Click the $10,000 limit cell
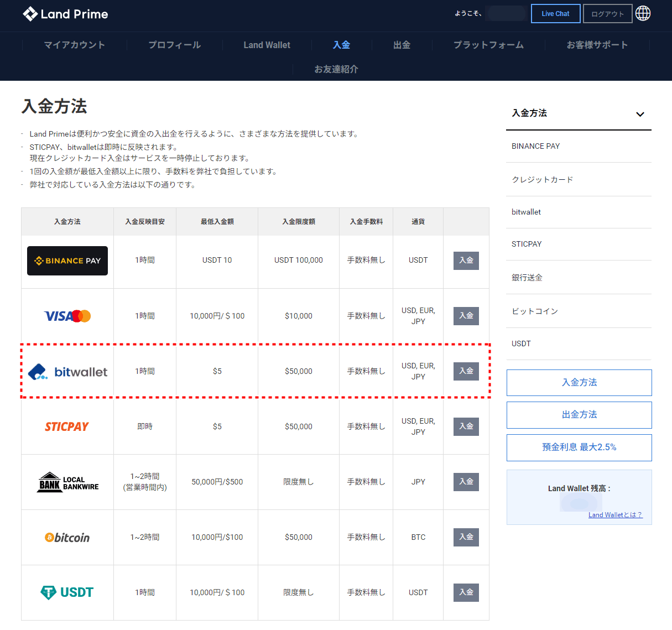This screenshot has width=672, height=630. [299, 316]
